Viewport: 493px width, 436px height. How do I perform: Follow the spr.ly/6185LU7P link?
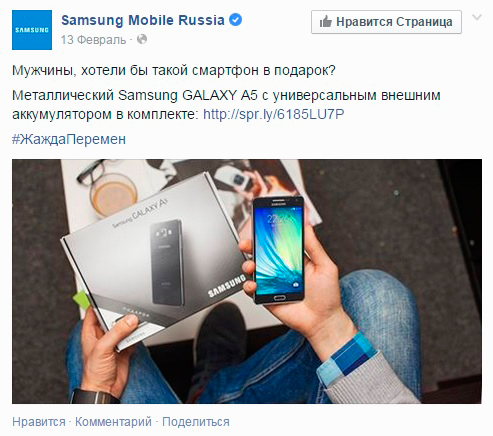click(x=274, y=114)
